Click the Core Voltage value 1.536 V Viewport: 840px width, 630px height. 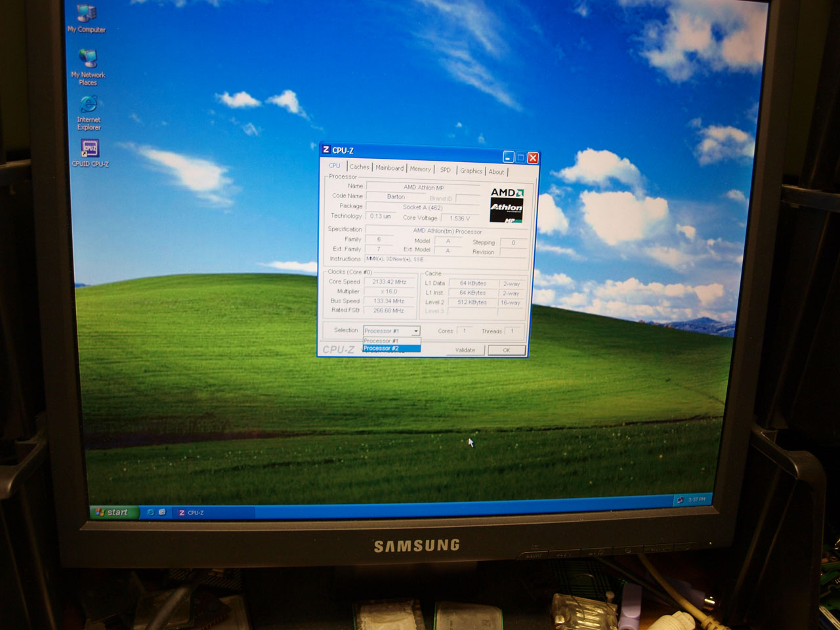460,219
